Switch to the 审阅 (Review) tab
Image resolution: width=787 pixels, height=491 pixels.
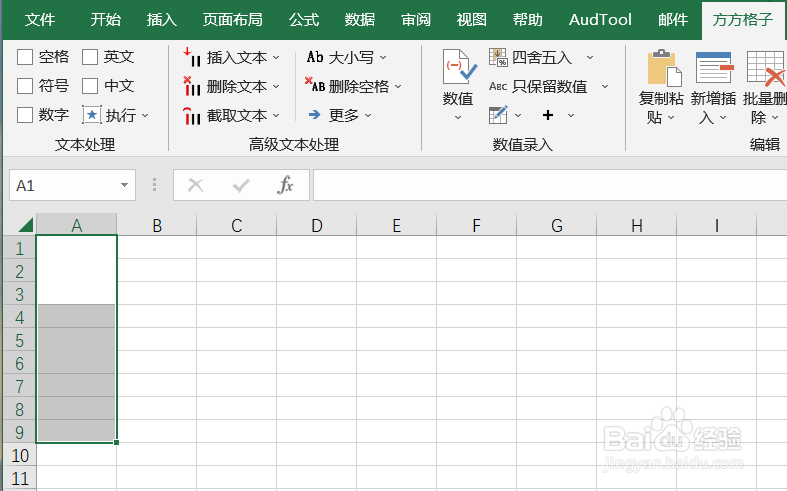coord(416,20)
